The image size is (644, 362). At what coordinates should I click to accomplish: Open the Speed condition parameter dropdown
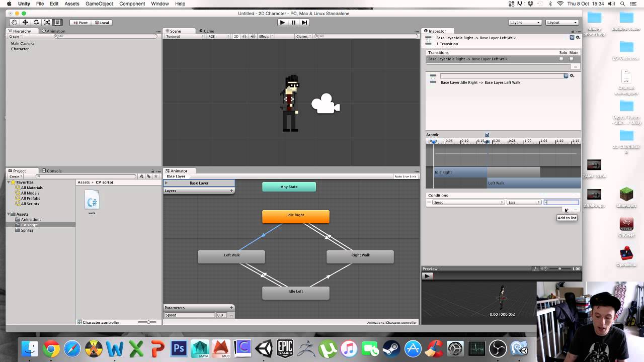click(468, 203)
